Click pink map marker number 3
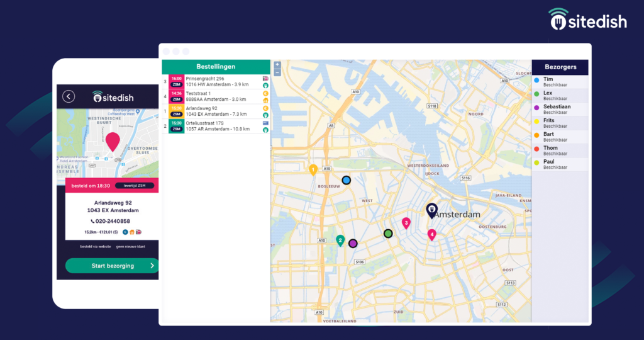 406,224
